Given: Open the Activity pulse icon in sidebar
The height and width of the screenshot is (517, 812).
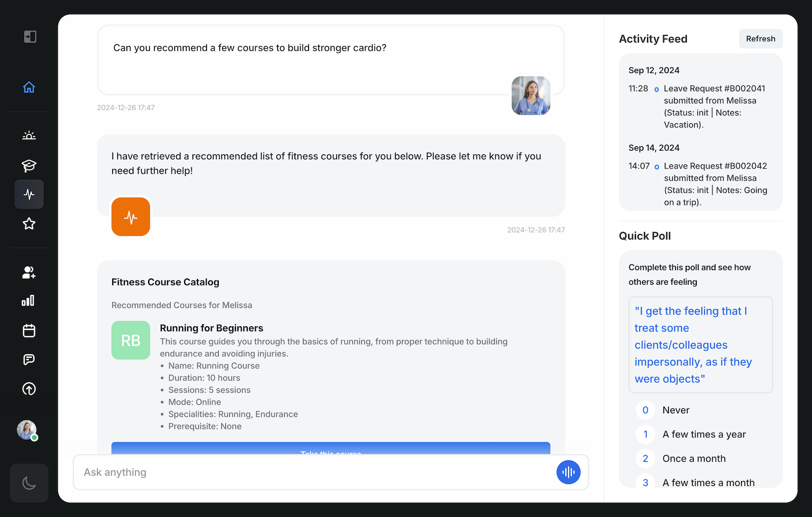Looking at the screenshot, I should click(x=29, y=194).
